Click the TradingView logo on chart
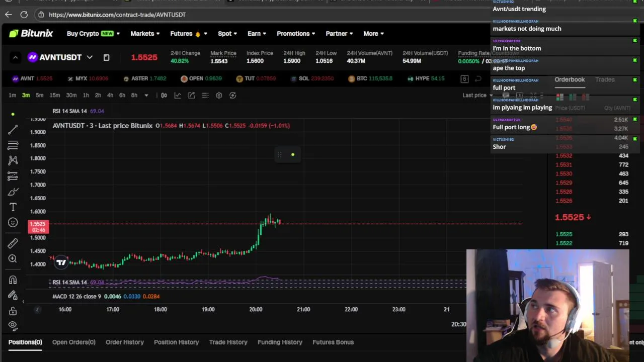 61,262
